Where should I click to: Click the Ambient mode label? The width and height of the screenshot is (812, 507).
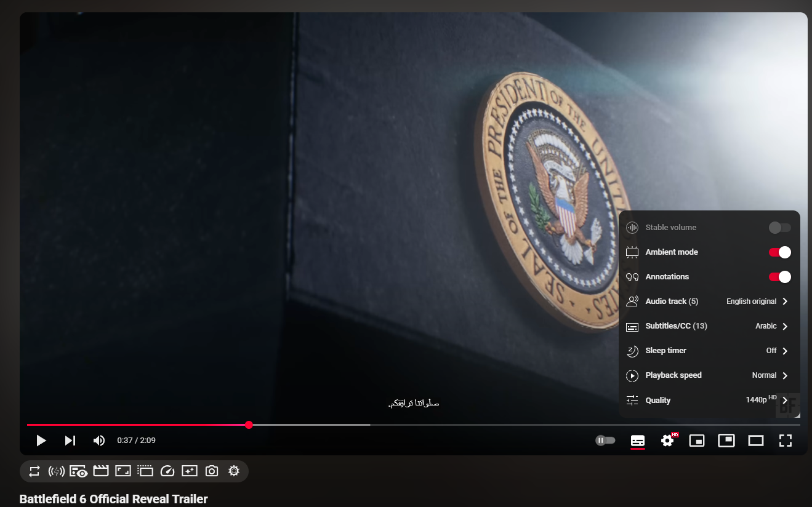672,252
